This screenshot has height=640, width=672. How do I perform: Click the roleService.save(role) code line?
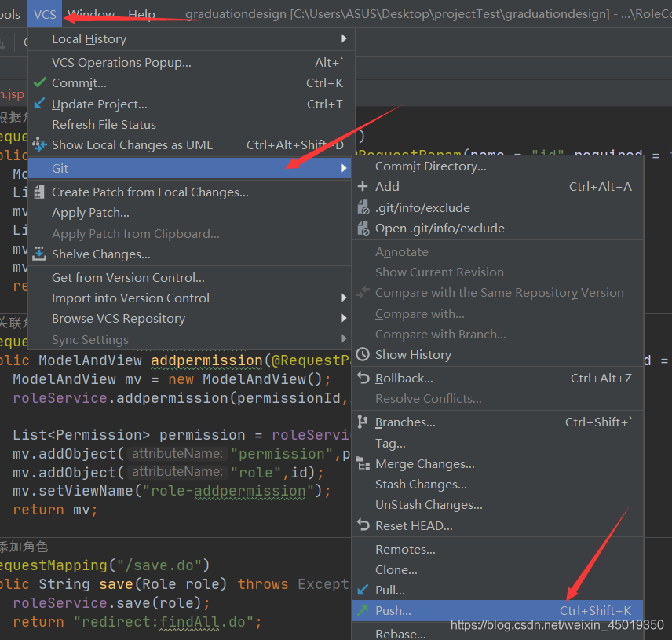point(111,603)
